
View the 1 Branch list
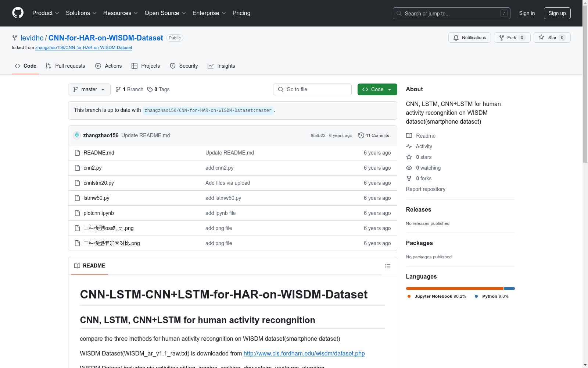pyautogui.click(x=129, y=89)
